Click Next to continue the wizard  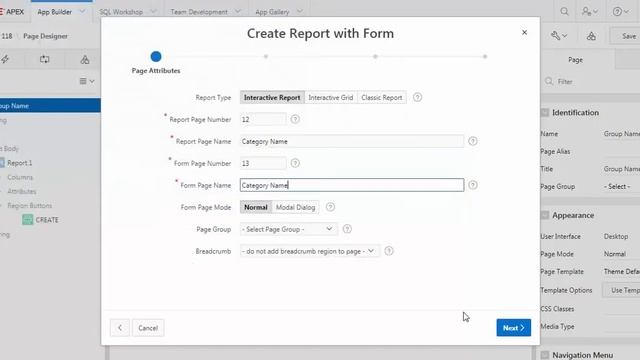(x=513, y=328)
